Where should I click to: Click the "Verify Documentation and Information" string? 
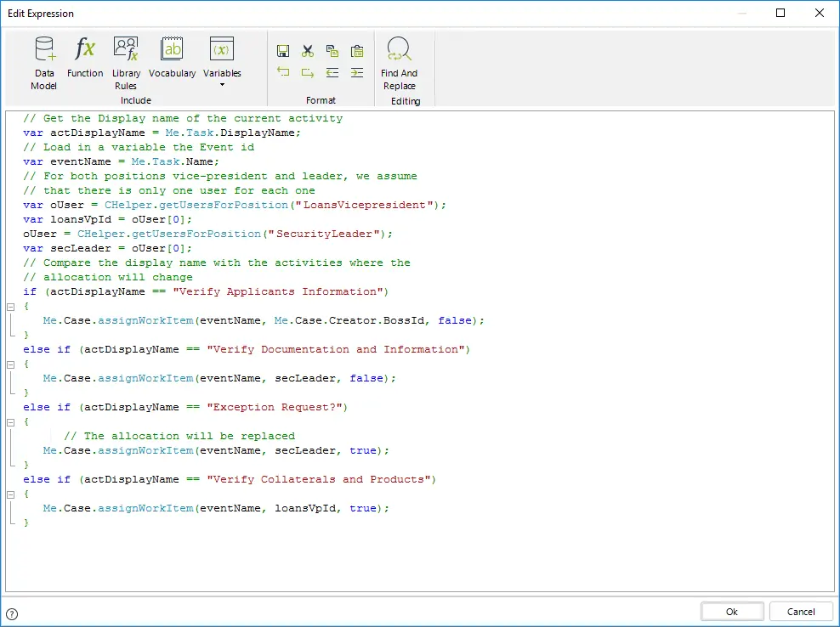click(x=335, y=350)
